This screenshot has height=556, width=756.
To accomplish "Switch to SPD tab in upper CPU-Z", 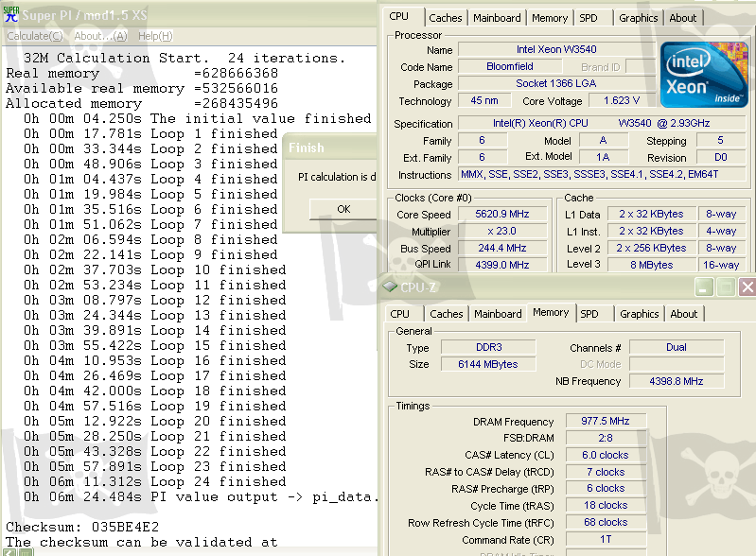I will click(588, 18).
